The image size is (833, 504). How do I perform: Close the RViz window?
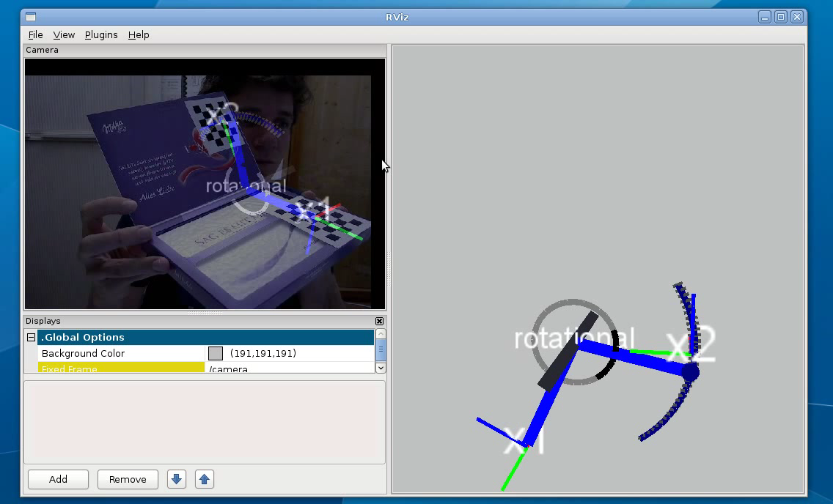point(796,17)
